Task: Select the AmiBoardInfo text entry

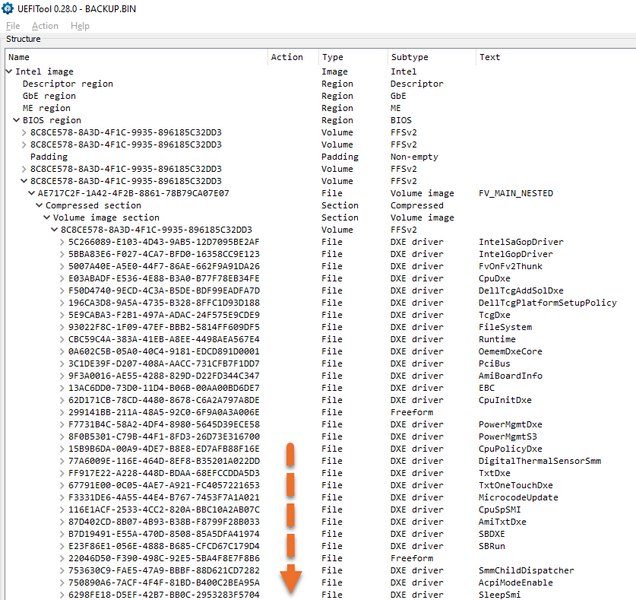Action: tap(510, 376)
